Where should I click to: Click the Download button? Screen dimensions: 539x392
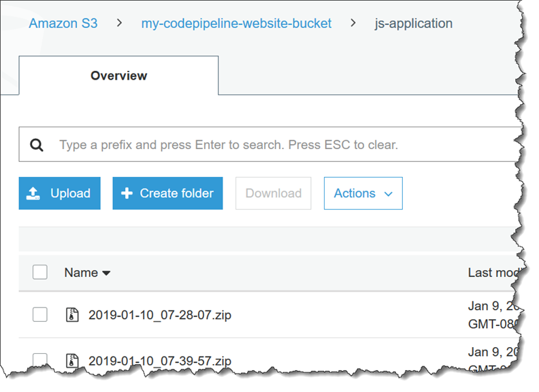coord(273,193)
